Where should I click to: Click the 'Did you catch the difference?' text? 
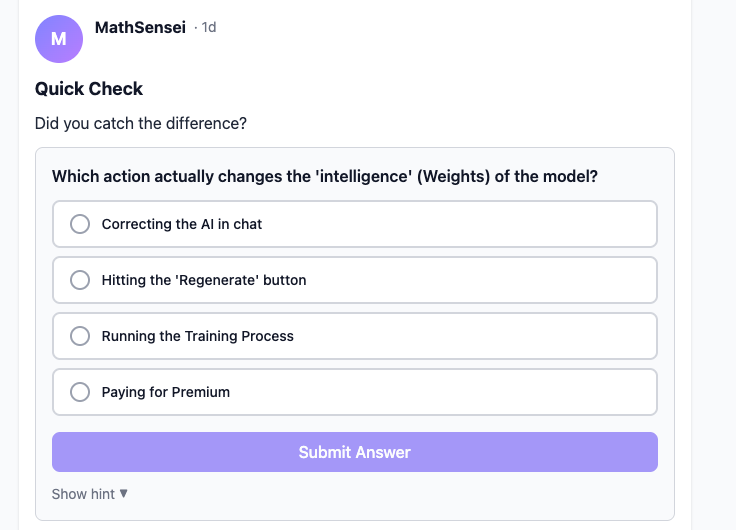coord(140,124)
